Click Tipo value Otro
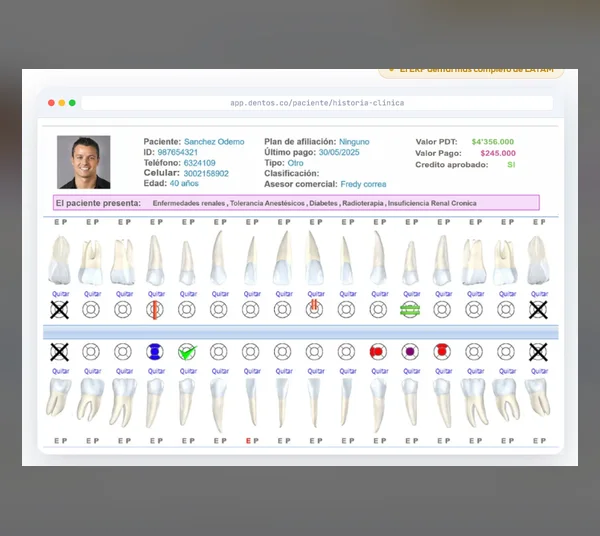The height and width of the screenshot is (536, 600). (295, 163)
